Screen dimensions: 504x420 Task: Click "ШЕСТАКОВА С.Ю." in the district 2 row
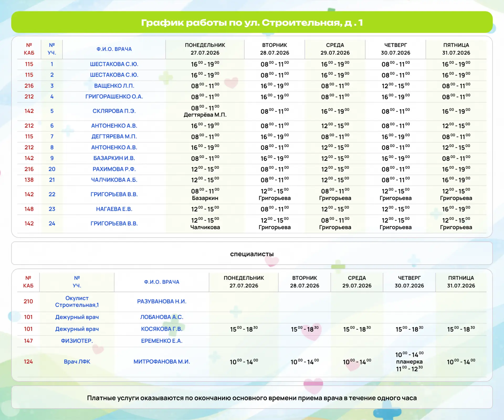pos(114,75)
